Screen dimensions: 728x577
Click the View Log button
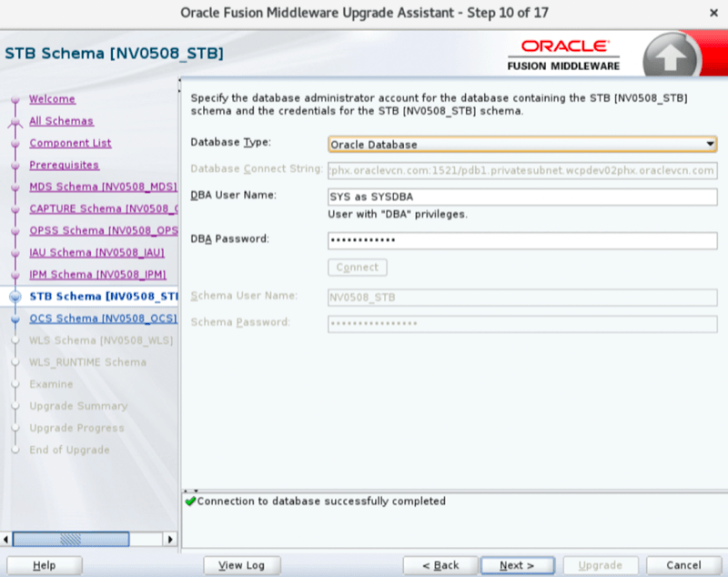click(241, 565)
